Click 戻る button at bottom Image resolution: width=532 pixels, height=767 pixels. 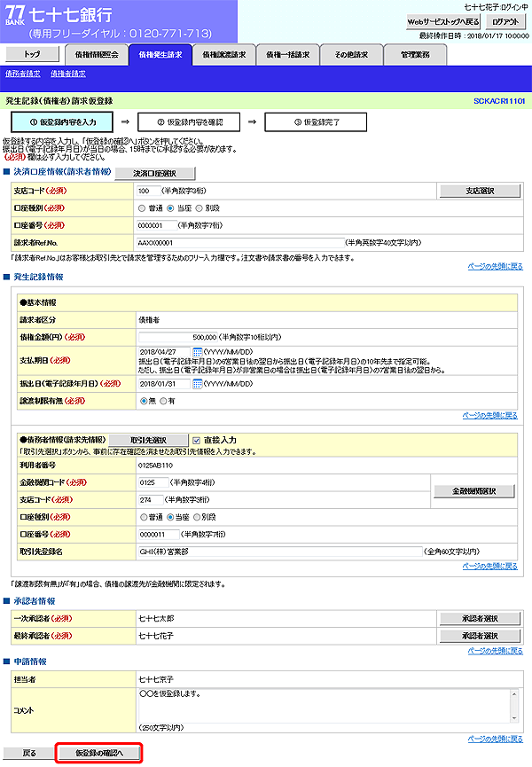(x=29, y=754)
